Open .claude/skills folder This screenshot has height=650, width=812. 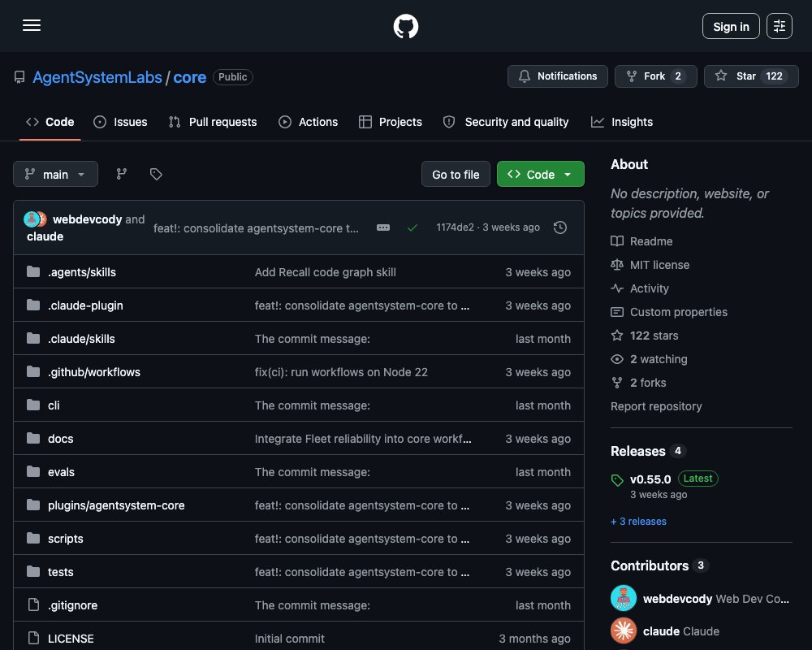(81, 339)
